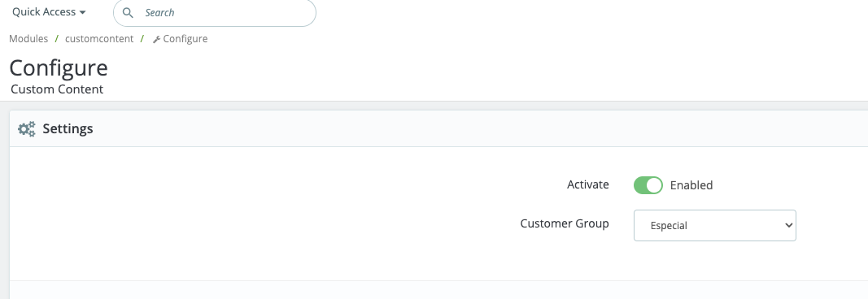Click the gears icon next to Settings
868x299 pixels.
click(27, 128)
